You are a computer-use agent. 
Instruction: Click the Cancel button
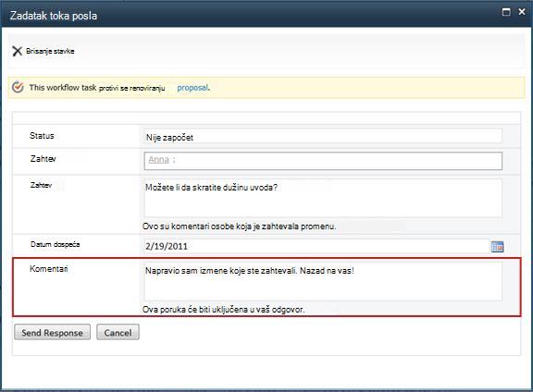click(x=118, y=332)
